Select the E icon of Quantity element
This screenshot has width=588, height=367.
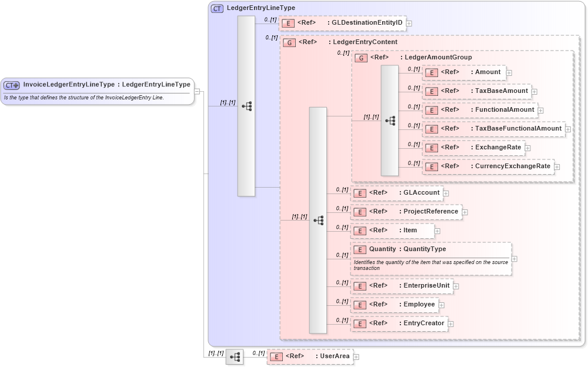click(359, 249)
